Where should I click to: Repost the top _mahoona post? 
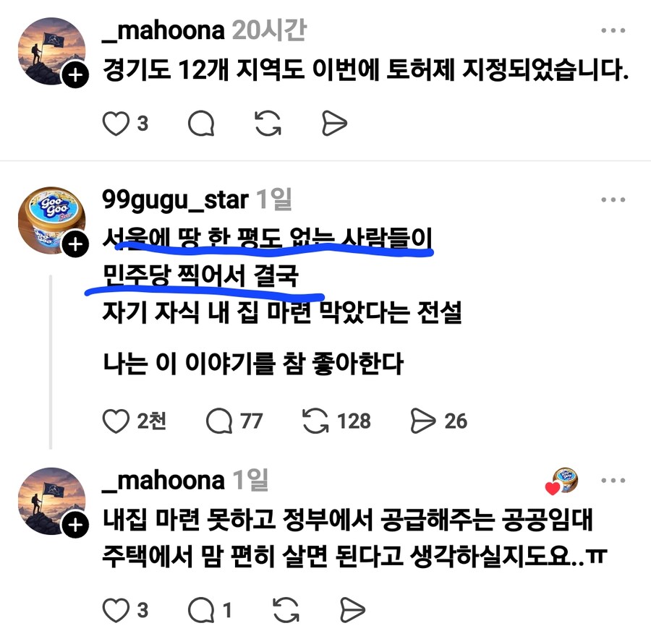pos(268,124)
